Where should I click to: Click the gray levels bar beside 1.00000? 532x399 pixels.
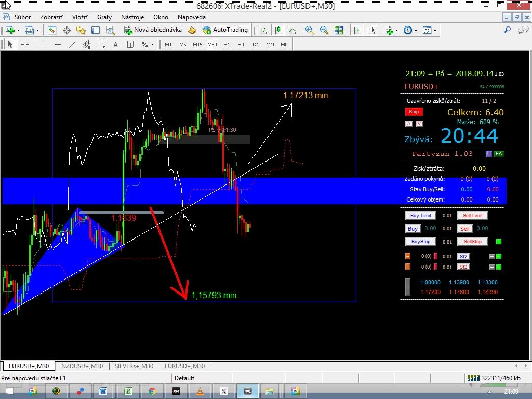click(x=408, y=287)
